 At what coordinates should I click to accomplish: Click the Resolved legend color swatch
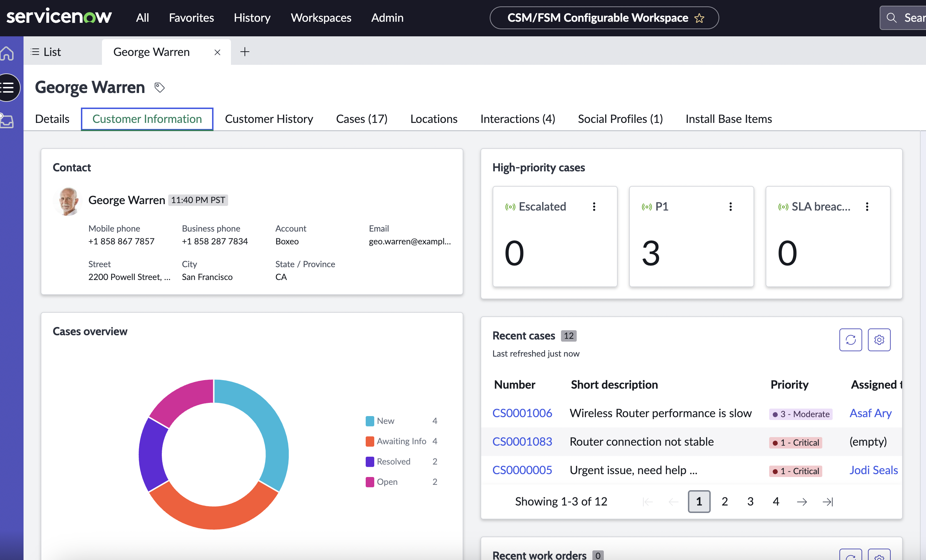370,462
